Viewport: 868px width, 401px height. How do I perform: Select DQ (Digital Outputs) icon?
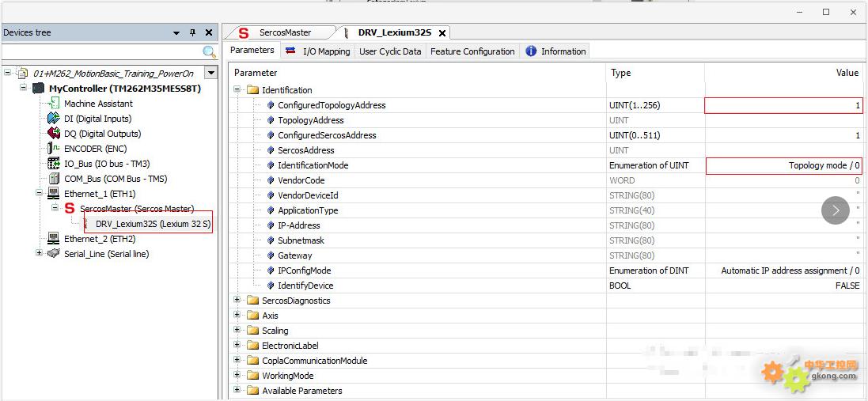click(x=54, y=134)
